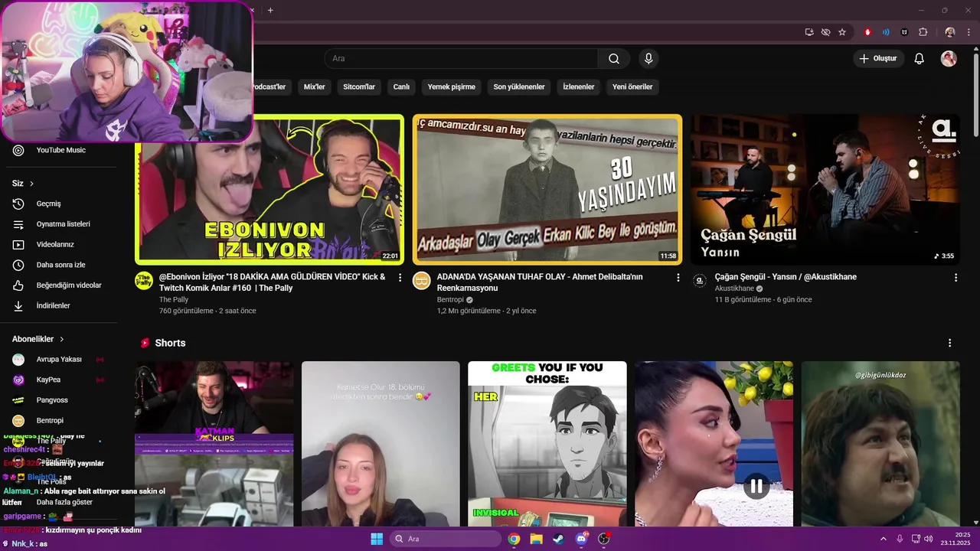Select the Mix'ler filter chip

coord(314,87)
